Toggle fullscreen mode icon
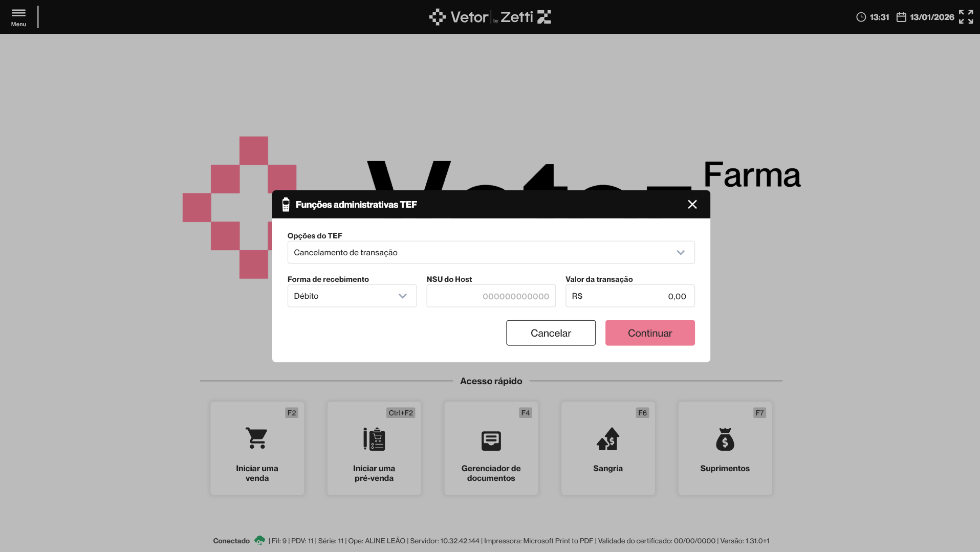 pos(966,17)
